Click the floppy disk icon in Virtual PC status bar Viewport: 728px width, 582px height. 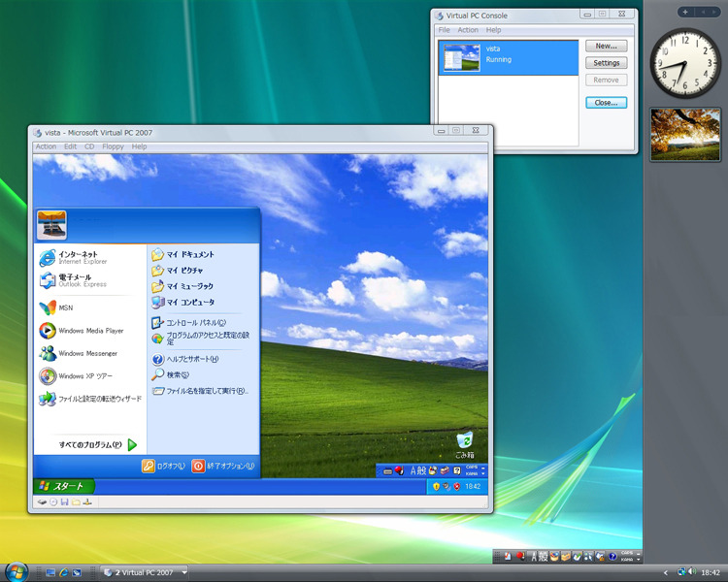(x=64, y=502)
